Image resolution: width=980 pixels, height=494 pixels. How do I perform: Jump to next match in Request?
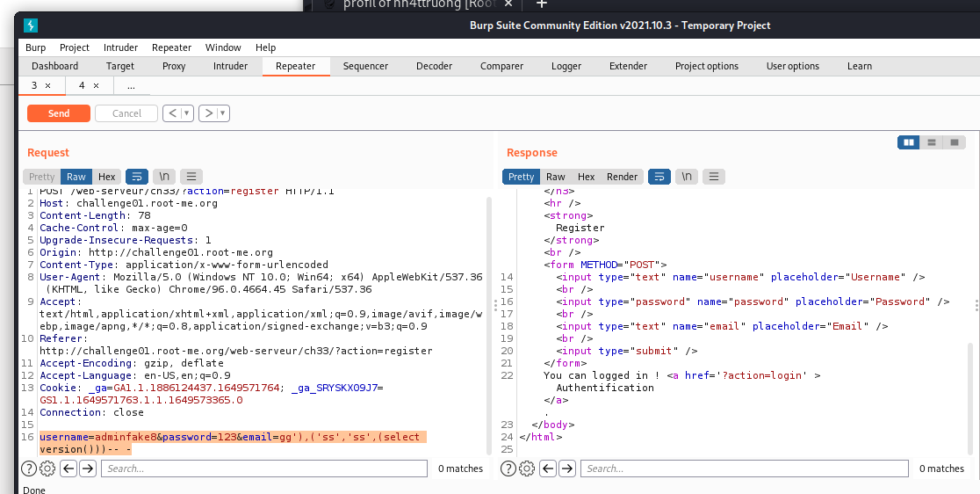88,469
